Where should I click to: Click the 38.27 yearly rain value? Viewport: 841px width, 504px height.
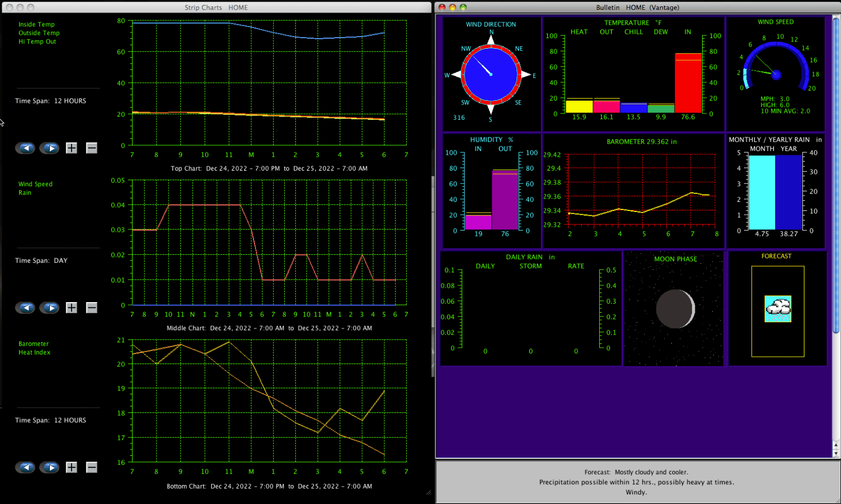point(789,234)
